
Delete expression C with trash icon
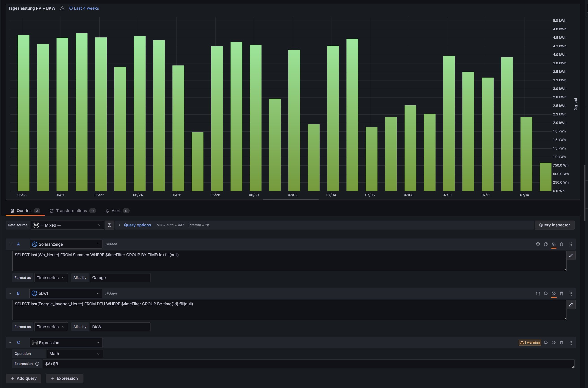coord(562,343)
